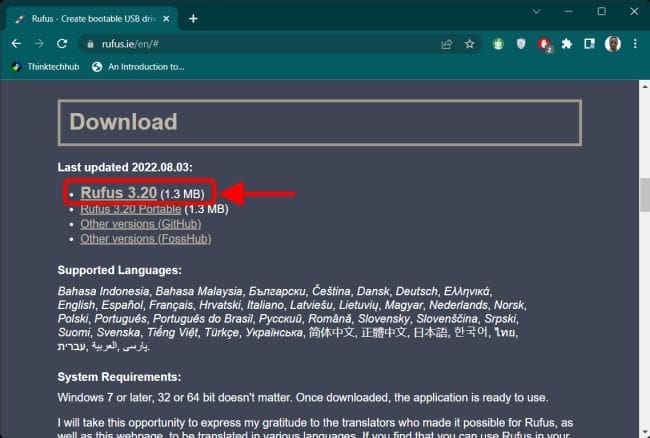Switch to the Rufus browser tab

pos(85,18)
